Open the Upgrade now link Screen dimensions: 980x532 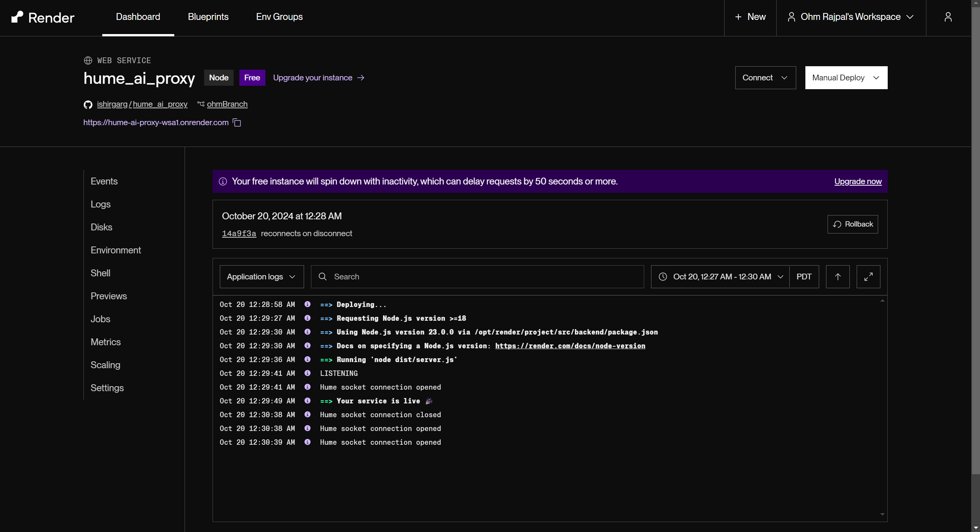coord(858,181)
